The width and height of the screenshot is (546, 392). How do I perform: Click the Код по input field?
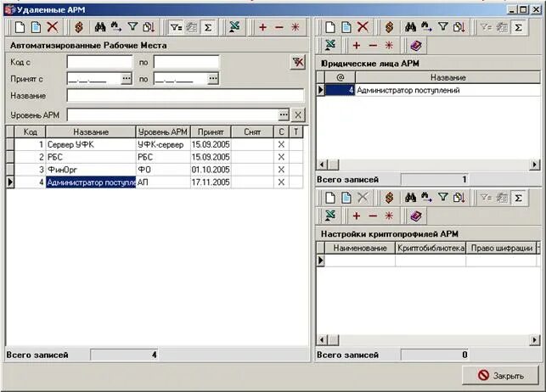click(x=186, y=62)
